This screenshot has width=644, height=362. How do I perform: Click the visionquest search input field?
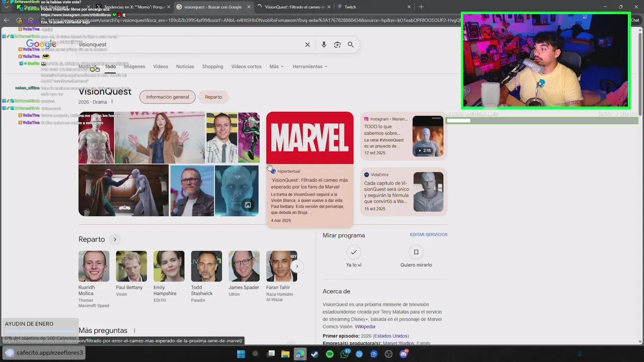pos(189,45)
